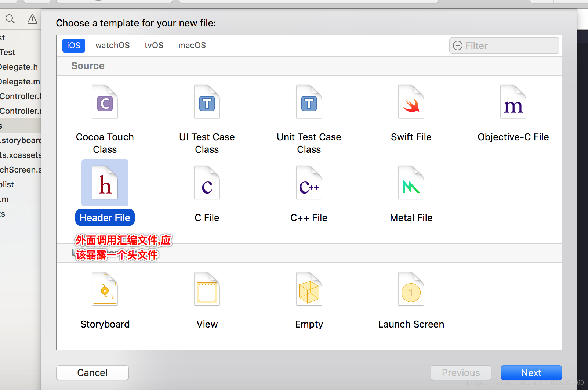Screen dimensions: 588x390
Task: Click the Launch Screen label
Action: (411, 324)
